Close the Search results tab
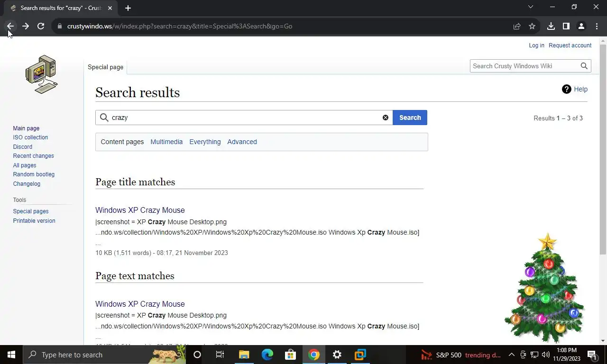Image resolution: width=607 pixels, height=364 pixels. (x=110, y=8)
